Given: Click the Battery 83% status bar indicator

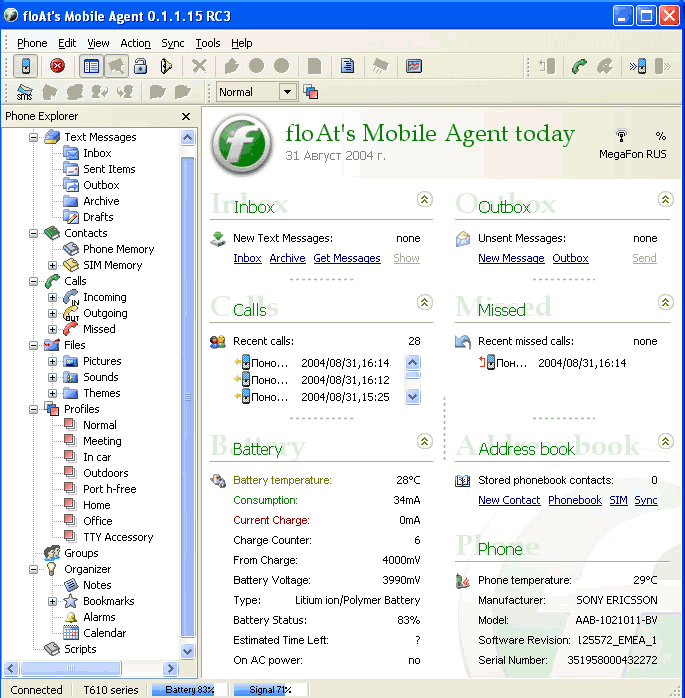Looking at the screenshot, I should (189, 690).
